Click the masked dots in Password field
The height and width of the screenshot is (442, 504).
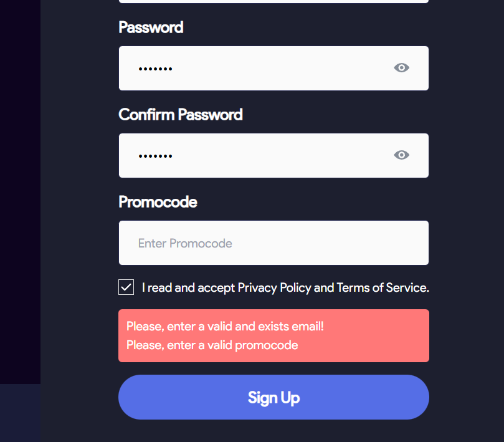(x=155, y=69)
